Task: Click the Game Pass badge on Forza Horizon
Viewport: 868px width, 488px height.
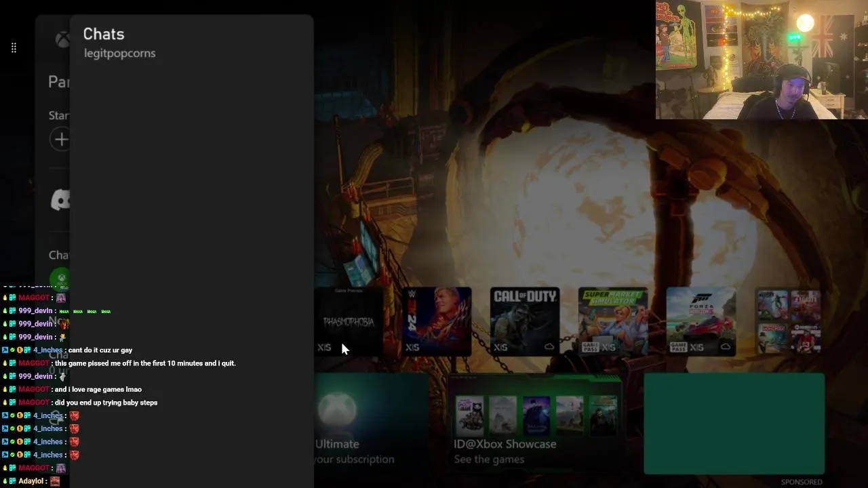Action: tap(677, 347)
